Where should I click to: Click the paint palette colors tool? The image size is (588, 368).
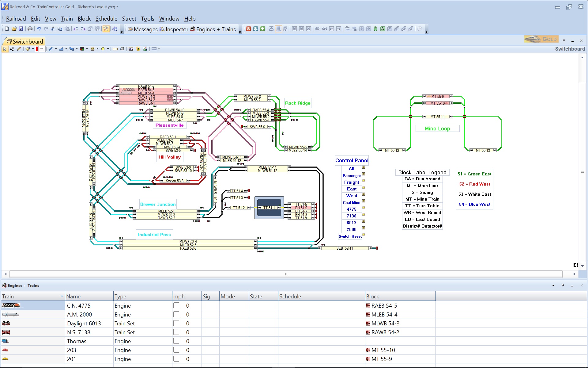(138, 49)
